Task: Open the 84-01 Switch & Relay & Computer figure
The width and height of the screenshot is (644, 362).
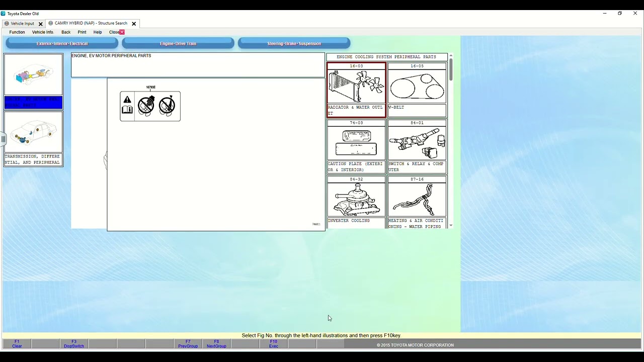Action: click(x=417, y=146)
